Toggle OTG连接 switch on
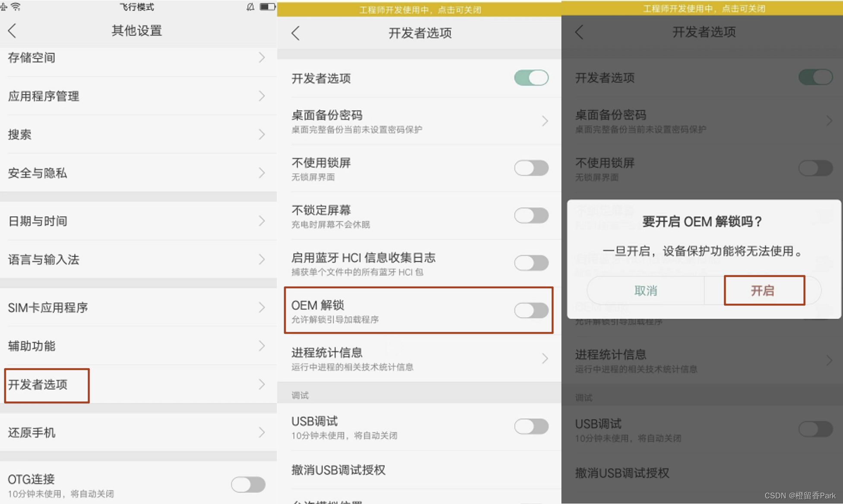 (248, 484)
